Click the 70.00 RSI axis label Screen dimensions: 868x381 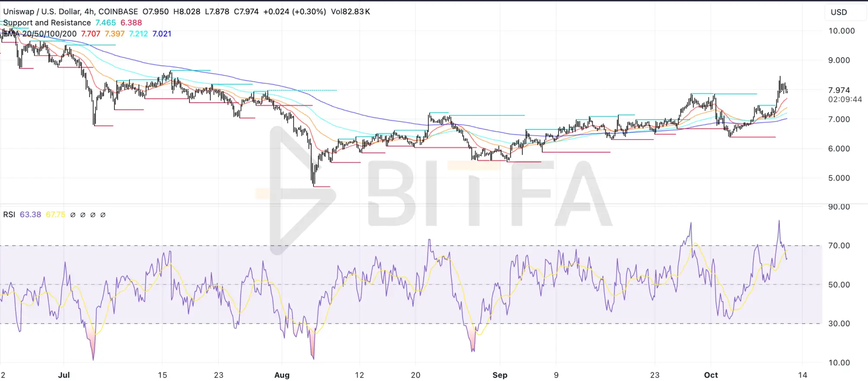coord(839,246)
